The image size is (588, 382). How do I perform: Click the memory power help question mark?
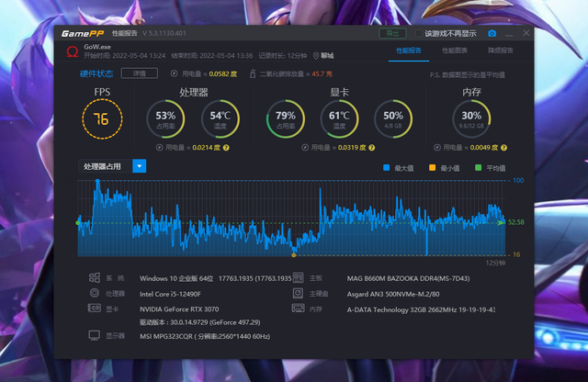504,148
